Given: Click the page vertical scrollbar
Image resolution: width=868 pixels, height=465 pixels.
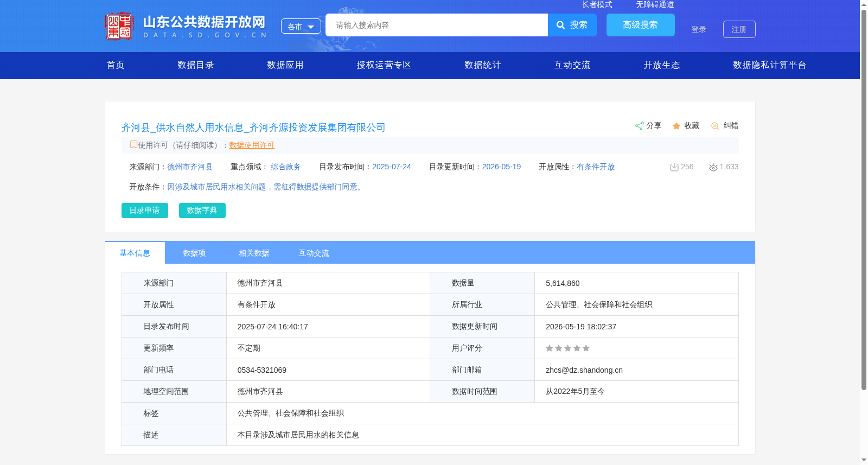Looking at the screenshot, I should point(864,200).
